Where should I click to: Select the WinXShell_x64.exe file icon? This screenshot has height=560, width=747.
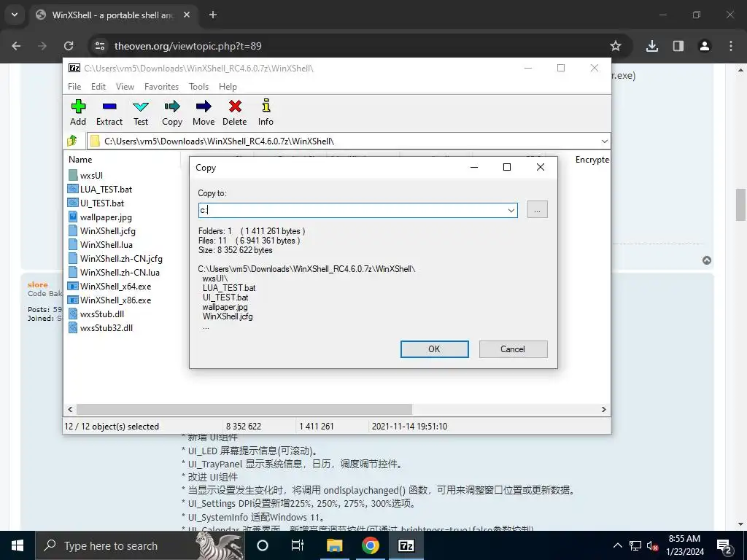[x=72, y=286]
